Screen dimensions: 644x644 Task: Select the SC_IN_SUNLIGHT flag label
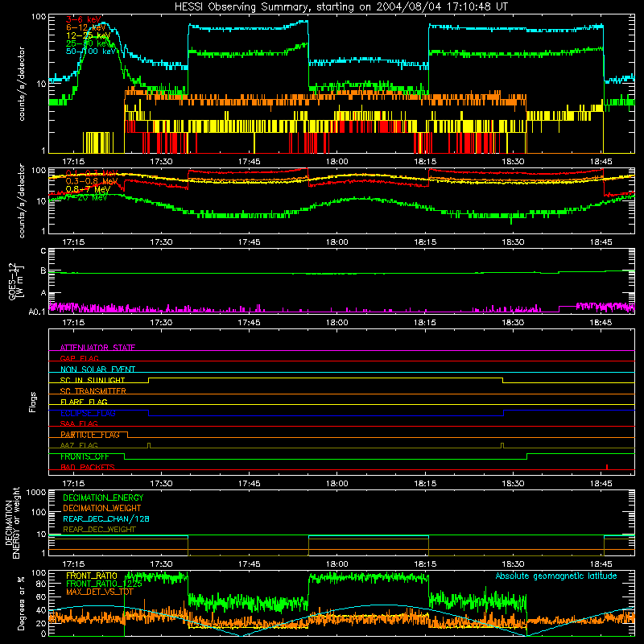click(x=93, y=380)
